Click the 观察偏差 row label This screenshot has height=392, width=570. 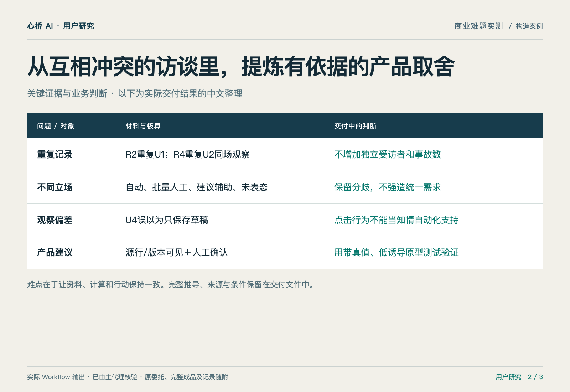pyautogui.click(x=55, y=220)
